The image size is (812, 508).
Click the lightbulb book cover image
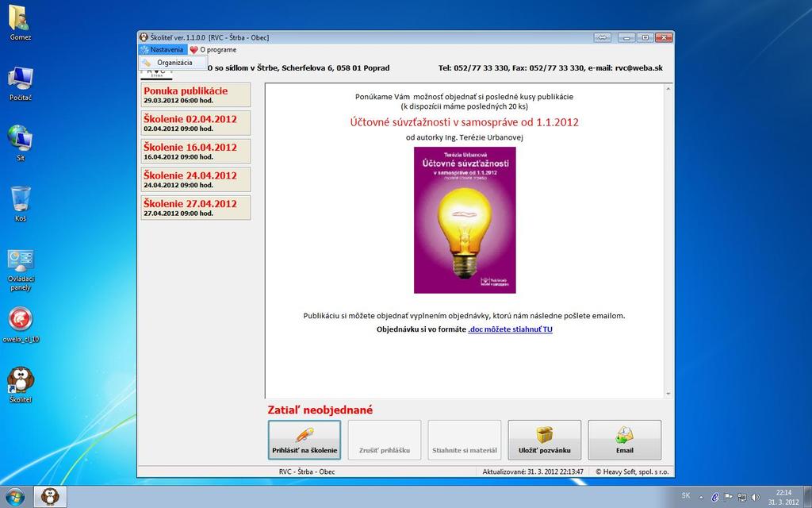[x=465, y=221]
